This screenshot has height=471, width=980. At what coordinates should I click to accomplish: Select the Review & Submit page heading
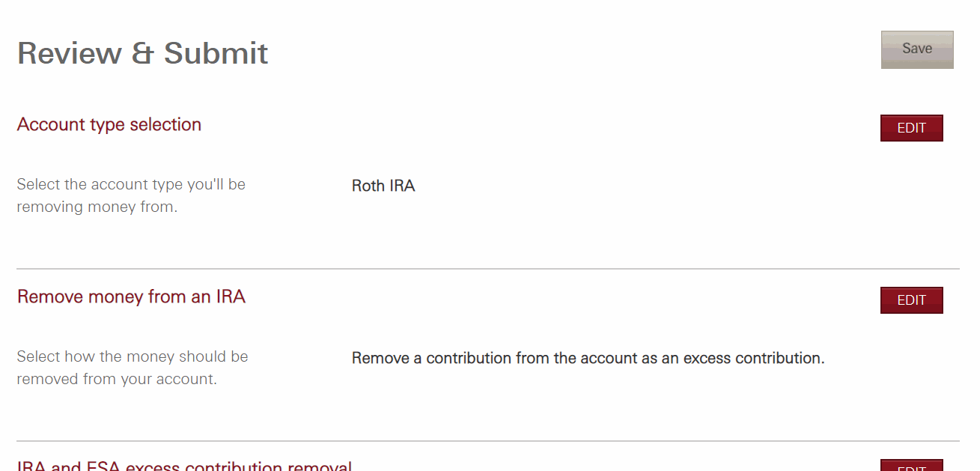pyautogui.click(x=142, y=52)
